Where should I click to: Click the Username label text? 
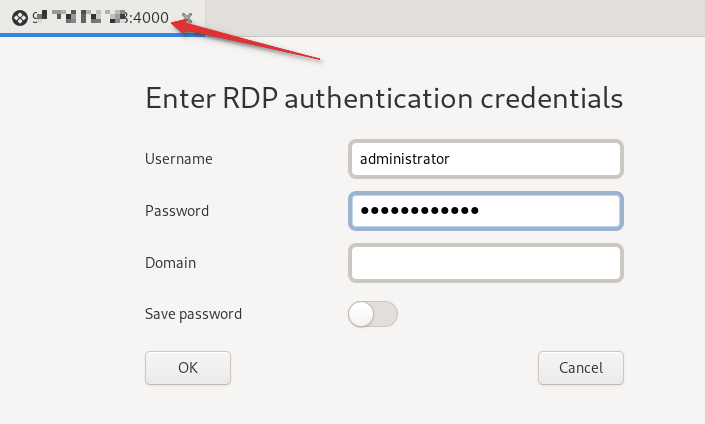point(179,158)
